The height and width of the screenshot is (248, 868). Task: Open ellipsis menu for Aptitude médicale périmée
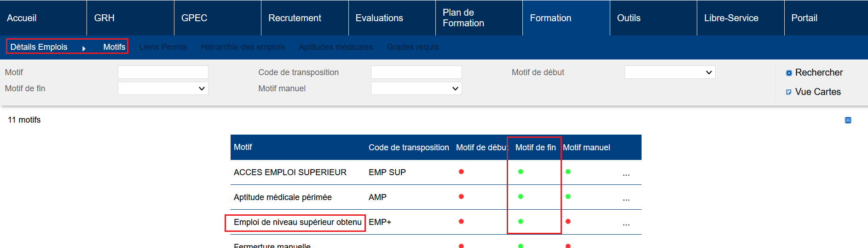point(626,199)
